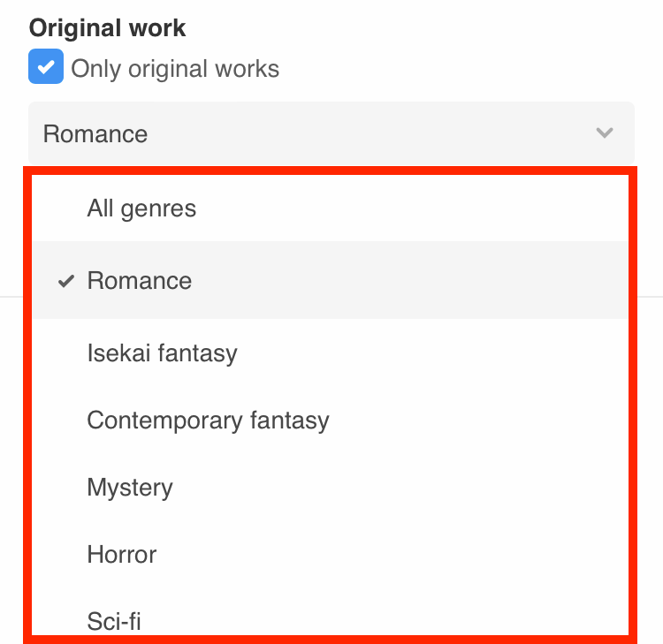Keep the highlighted Romance option selected

coord(140,281)
